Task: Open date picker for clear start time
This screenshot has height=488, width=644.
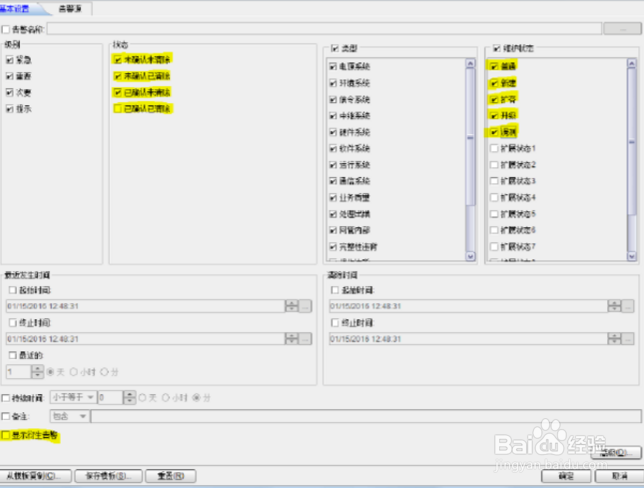Action: pos(628,306)
